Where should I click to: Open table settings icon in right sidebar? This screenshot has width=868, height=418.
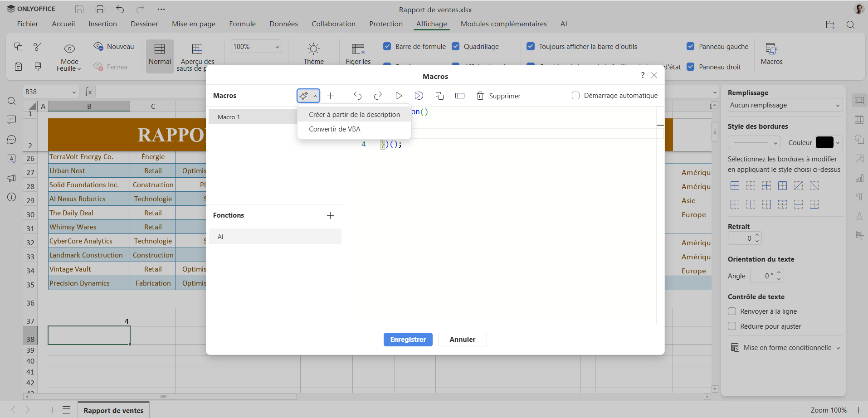859,120
